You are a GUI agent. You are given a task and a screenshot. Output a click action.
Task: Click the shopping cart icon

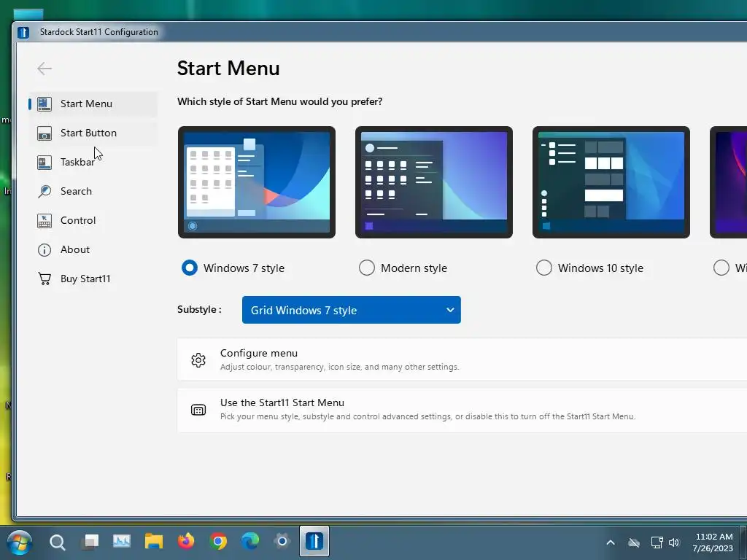point(44,279)
